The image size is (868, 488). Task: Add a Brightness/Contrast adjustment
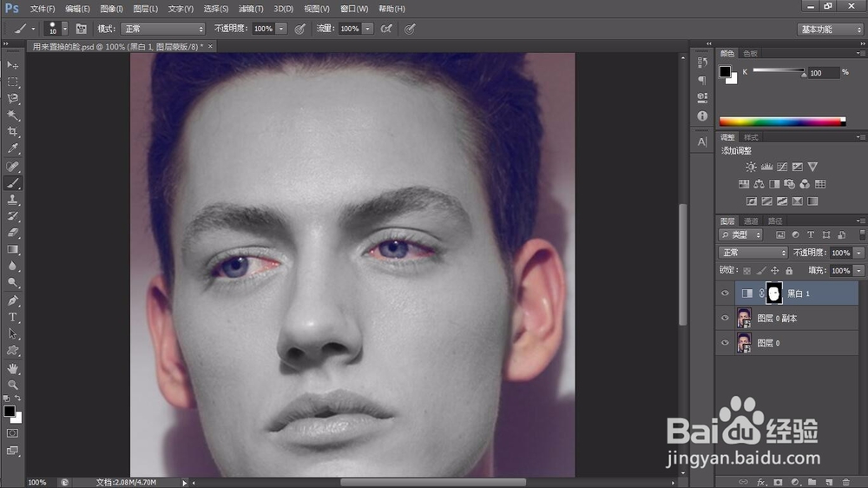[x=751, y=167]
